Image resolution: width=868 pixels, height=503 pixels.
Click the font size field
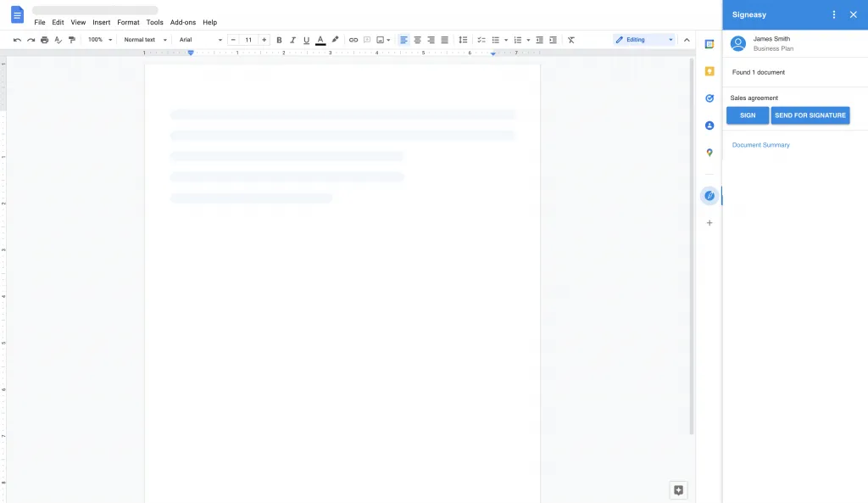click(248, 40)
